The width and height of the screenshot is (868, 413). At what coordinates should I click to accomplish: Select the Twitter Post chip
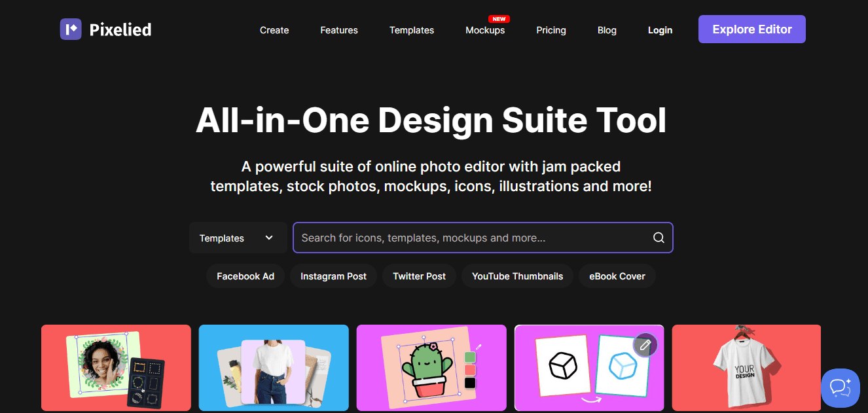coord(419,276)
